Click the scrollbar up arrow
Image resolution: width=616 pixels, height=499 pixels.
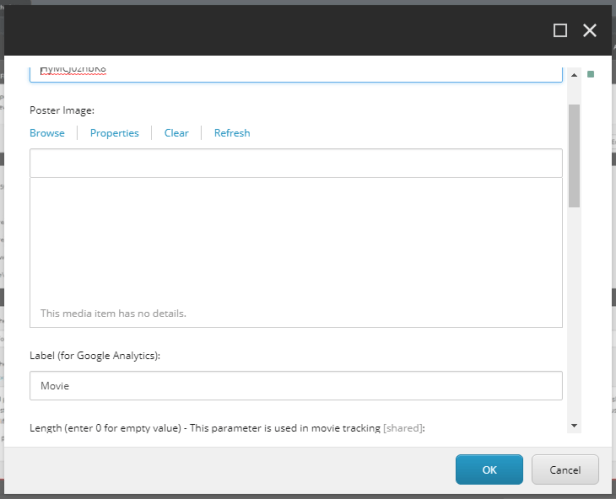point(574,75)
